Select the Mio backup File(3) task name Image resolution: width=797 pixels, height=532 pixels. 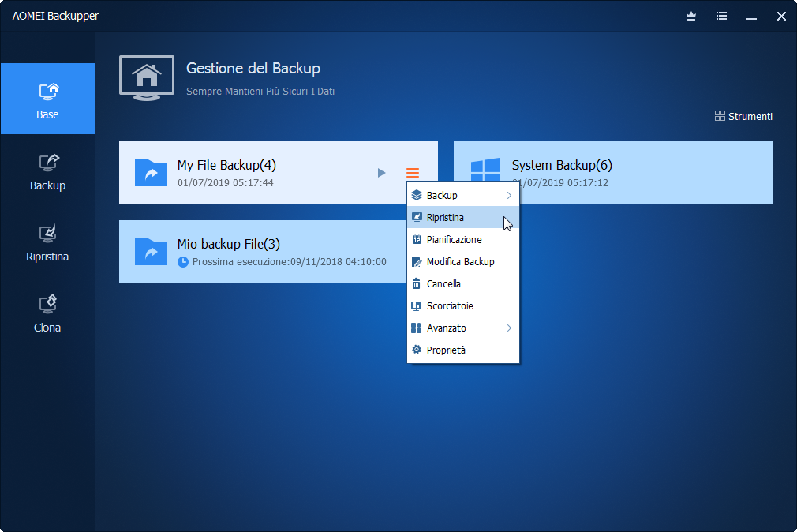pyautogui.click(x=229, y=244)
